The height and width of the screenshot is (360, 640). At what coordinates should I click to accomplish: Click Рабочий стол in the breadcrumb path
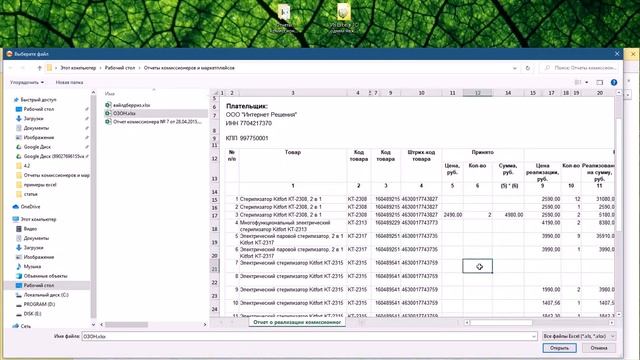(120, 68)
